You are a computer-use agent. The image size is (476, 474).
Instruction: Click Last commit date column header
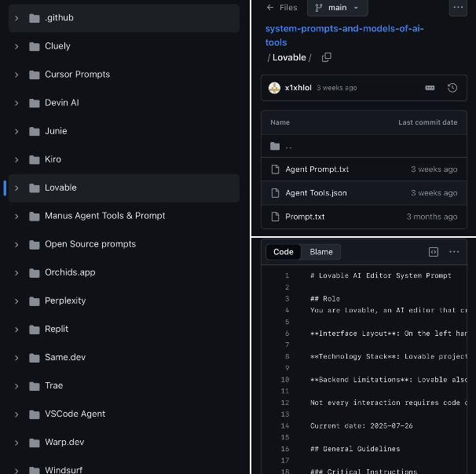click(x=428, y=122)
